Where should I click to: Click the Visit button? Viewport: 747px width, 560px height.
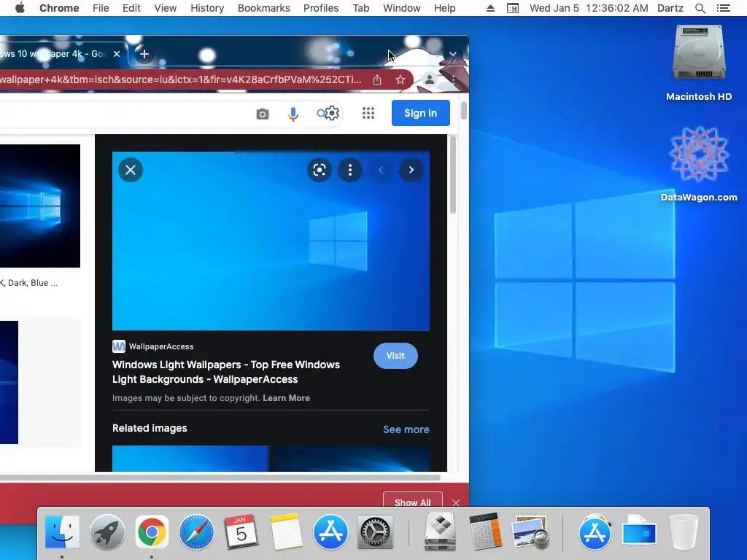395,356
